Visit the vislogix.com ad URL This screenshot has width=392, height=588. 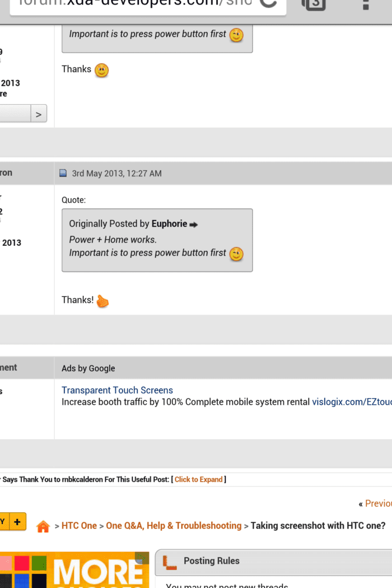(352, 402)
